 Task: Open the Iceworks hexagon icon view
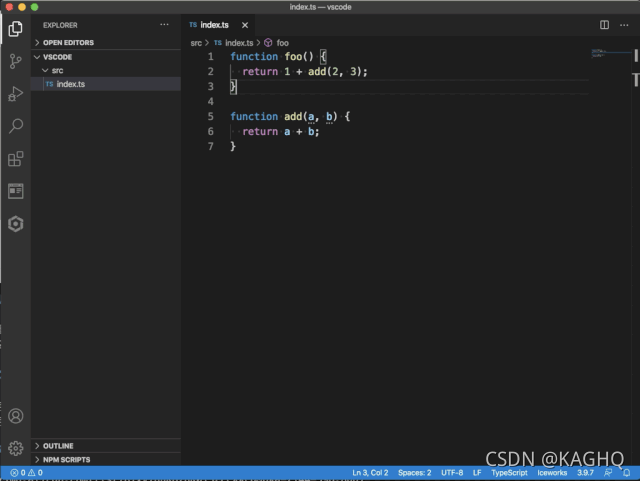point(16,224)
